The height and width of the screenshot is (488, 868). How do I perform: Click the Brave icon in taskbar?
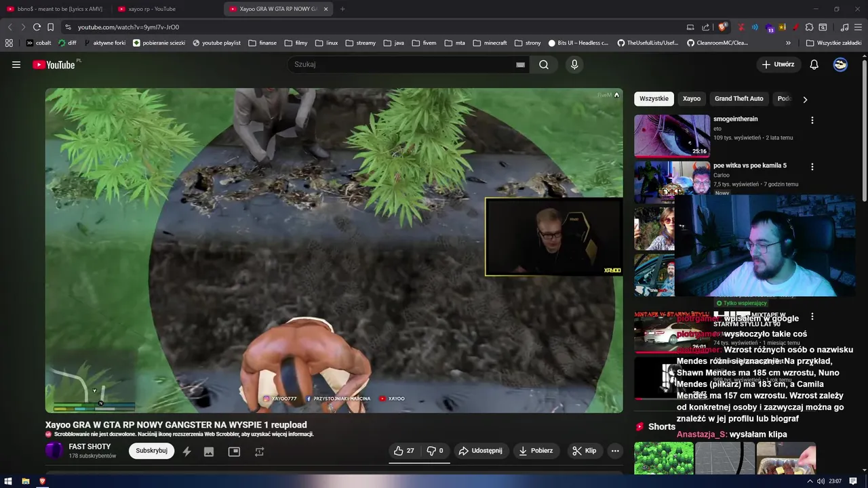pyautogui.click(x=43, y=481)
